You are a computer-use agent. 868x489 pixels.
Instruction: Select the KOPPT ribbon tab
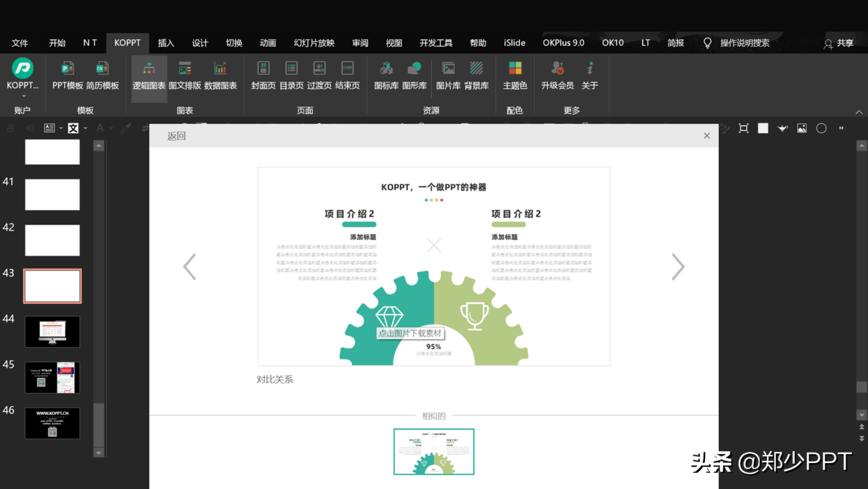(127, 43)
